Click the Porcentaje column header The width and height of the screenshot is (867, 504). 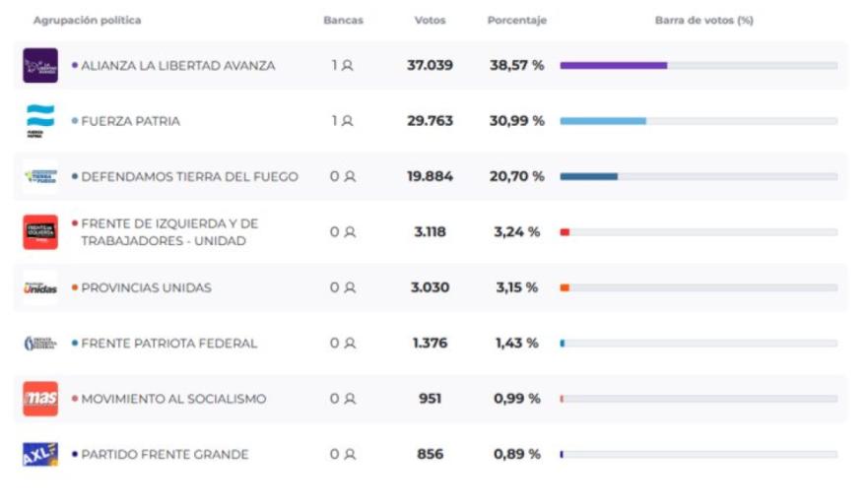[x=516, y=21]
